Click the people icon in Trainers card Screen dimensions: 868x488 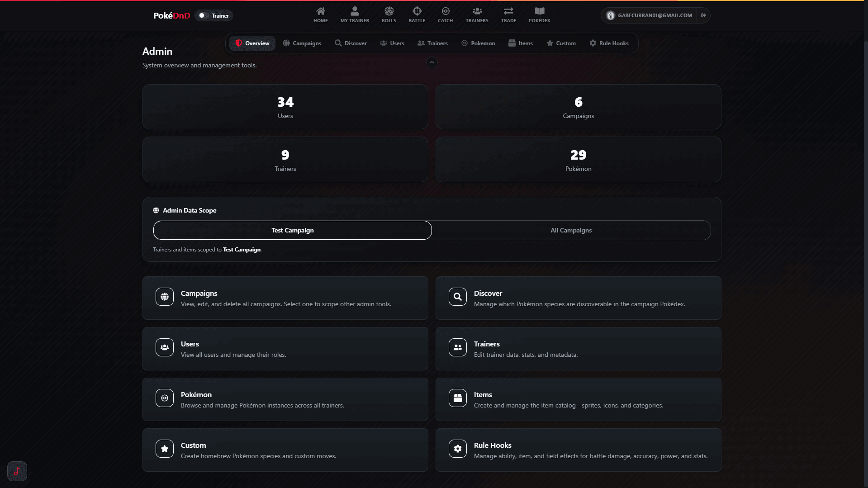[x=458, y=347]
